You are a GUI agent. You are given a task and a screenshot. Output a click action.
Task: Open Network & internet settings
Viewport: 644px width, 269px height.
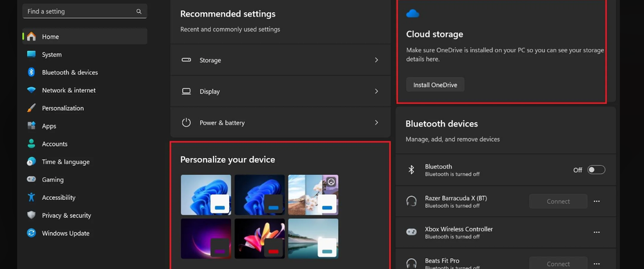pyautogui.click(x=85, y=90)
